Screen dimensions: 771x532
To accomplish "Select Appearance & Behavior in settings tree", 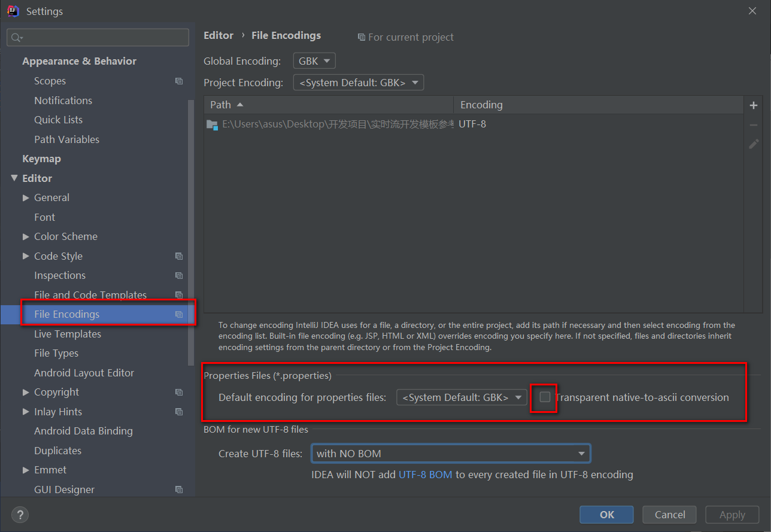I will pos(79,61).
